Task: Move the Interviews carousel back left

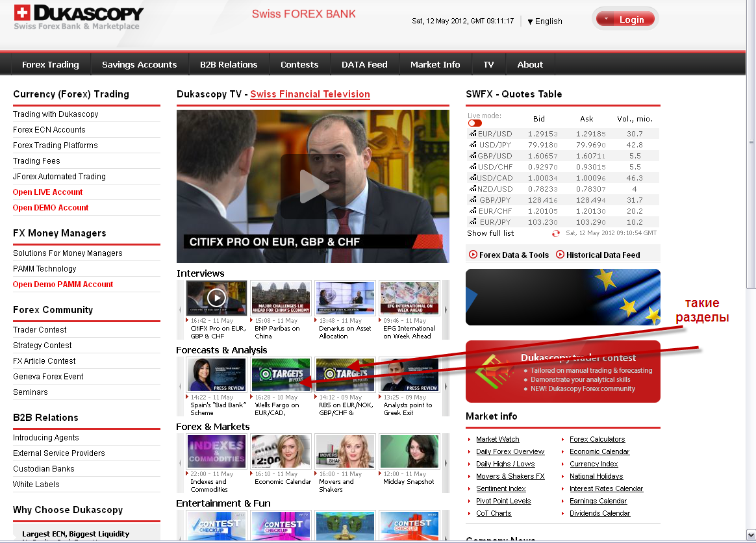Action: click(x=181, y=310)
